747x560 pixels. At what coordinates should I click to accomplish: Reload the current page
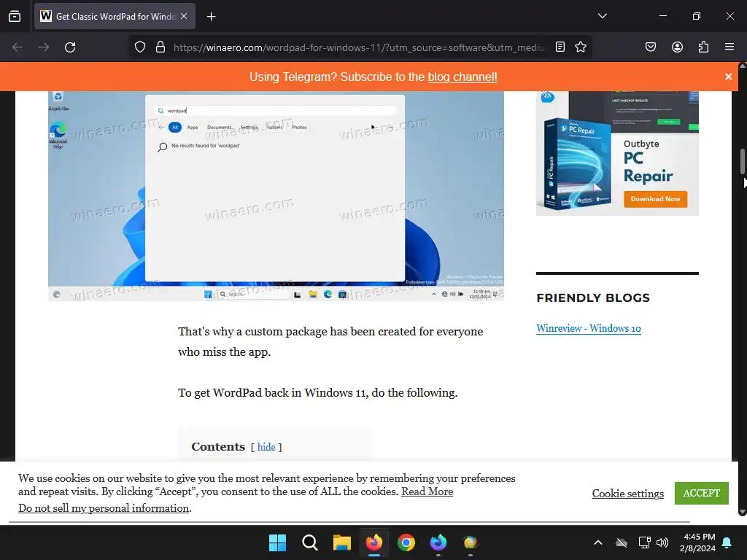(x=70, y=47)
